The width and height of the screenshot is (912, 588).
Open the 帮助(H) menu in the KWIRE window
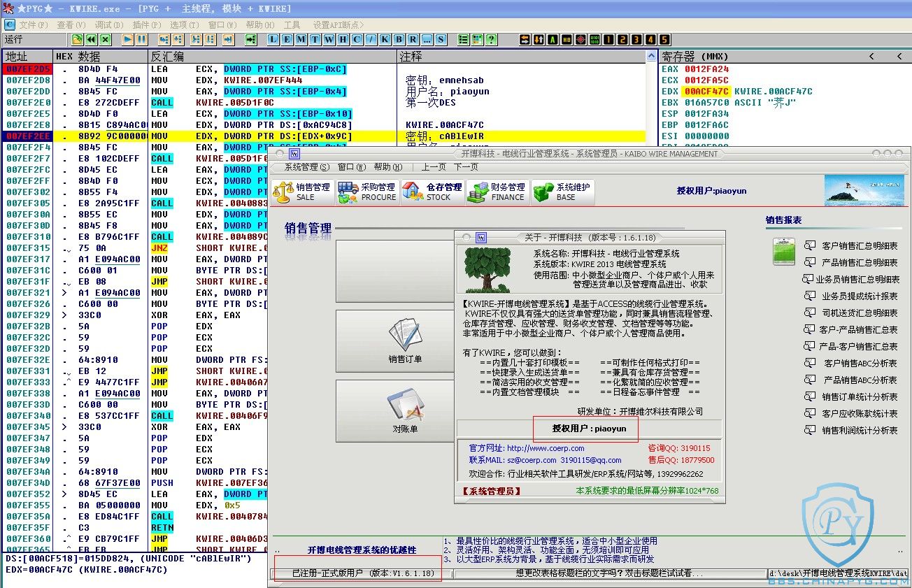pyautogui.click(x=387, y=167)
